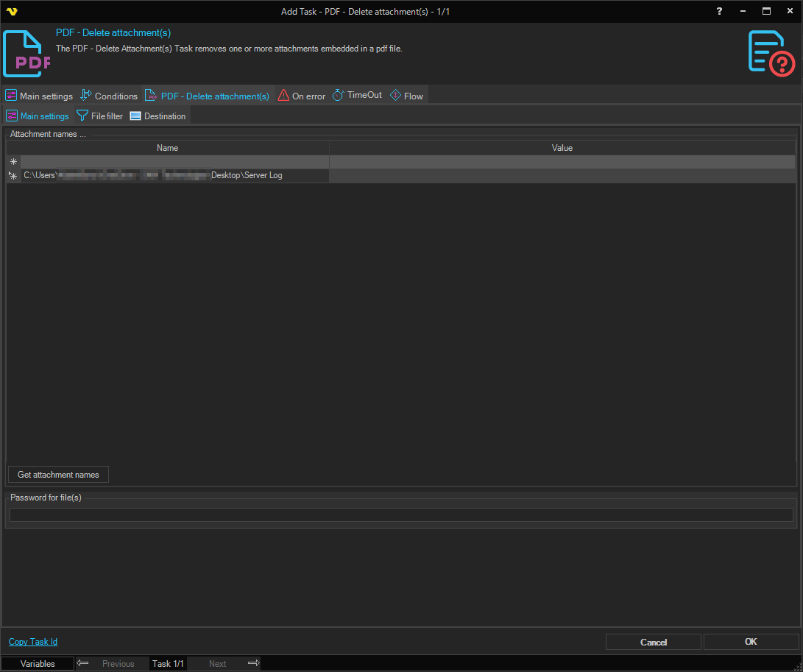
Task: Click the Password for file(s) input field
Action: click(x=401, y=514)
